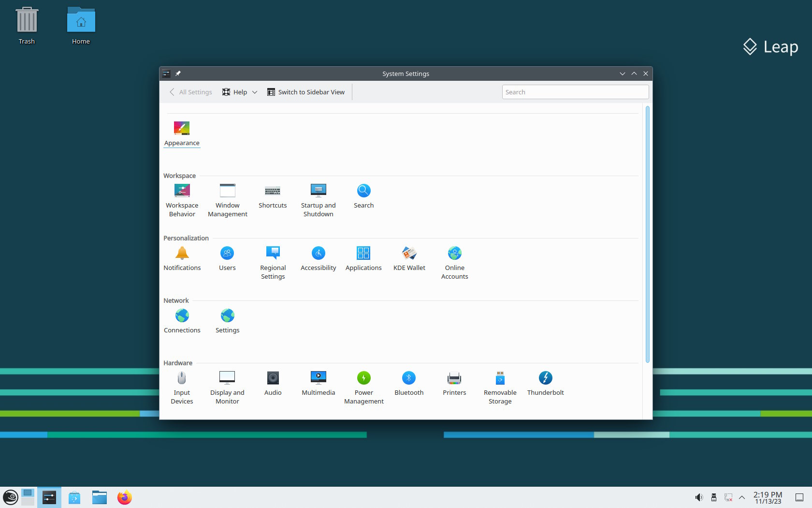Open the audio volume tray icon
This screenshot has height=508, width=812.
[x=699, y=497]
